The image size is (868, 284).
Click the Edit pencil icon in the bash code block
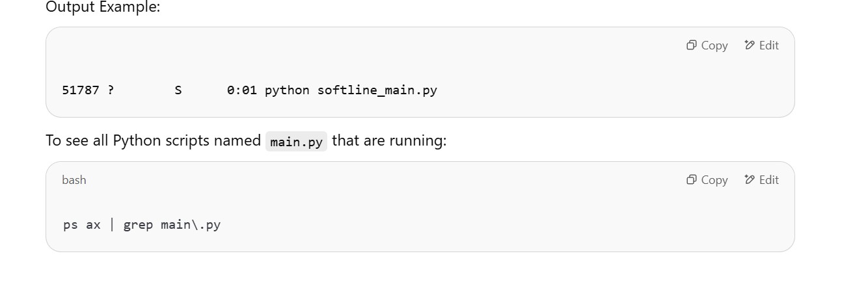tap(750, 180)
